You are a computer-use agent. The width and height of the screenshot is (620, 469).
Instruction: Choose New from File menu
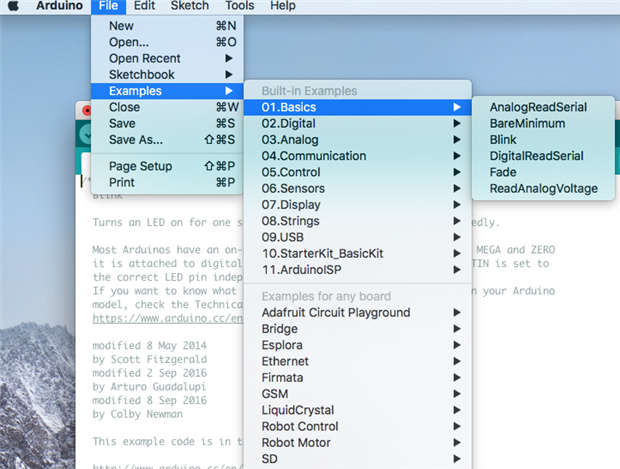point(167,26)
